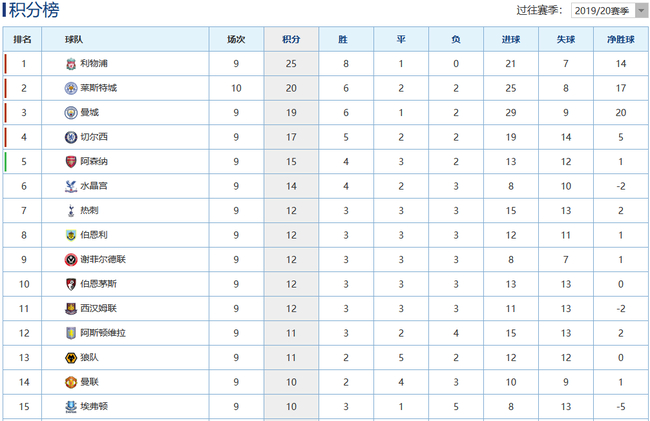650x421 pixels.
Task: Click the Crystal Palace crest icon
Action: [x=70, y=186]
